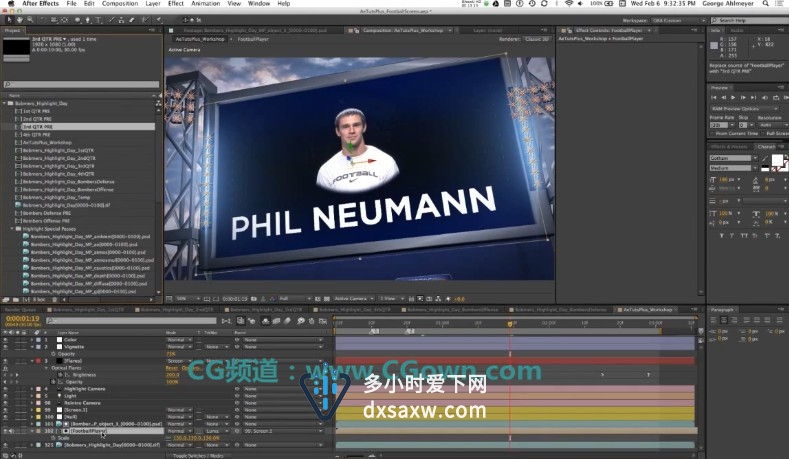Select the Horizontal Type tool
The height and width of the screenshot is (459, 789).
[98, 20]
